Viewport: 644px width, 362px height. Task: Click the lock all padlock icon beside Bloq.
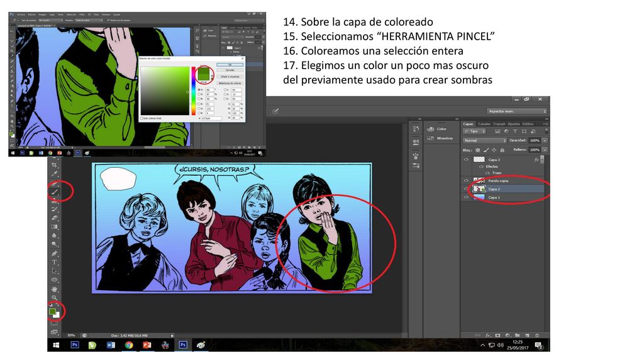click(502, 150)
